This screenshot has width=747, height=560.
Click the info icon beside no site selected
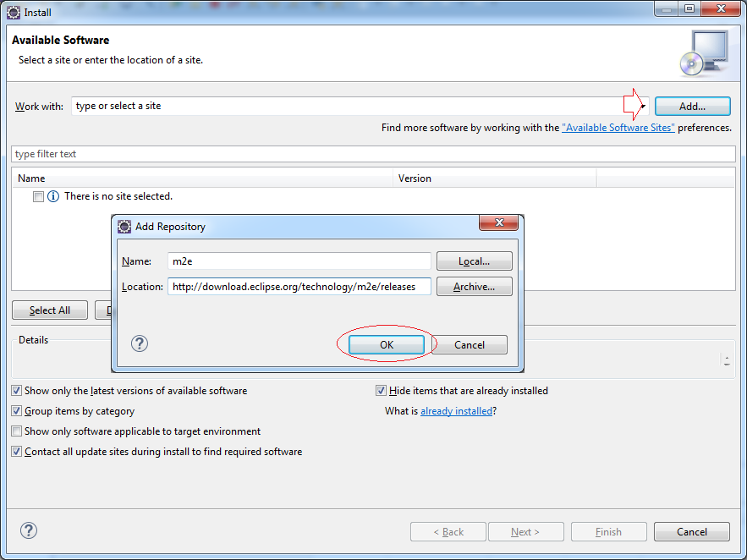click(53, 196)
